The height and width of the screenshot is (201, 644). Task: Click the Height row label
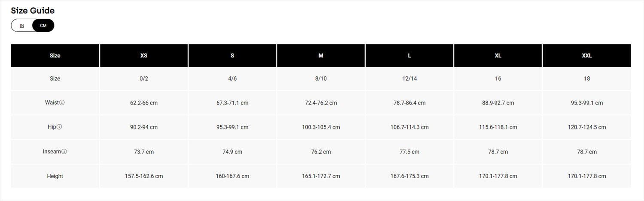coord(55,176)
